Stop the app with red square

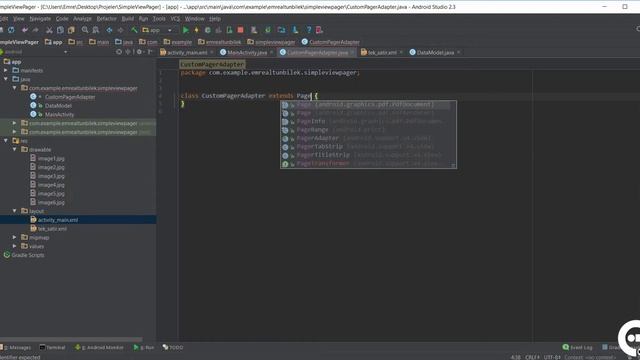pos(240,30)
